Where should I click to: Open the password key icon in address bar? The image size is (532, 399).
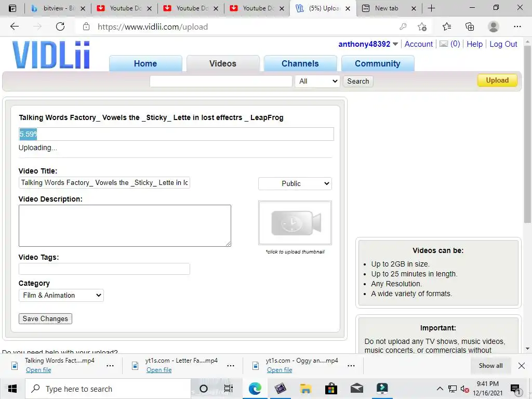403,26
